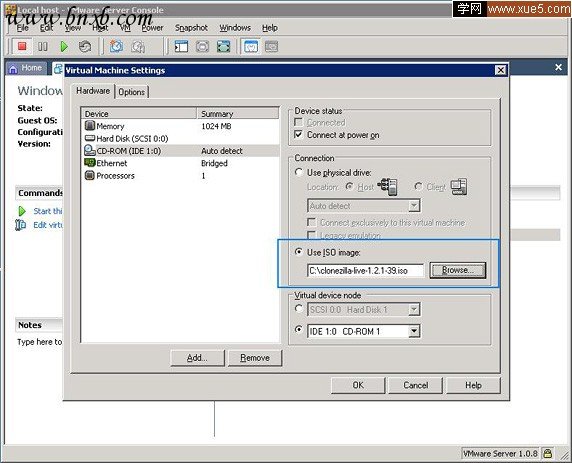Image resolution: width=572 pixels, height=463 pixels.
Task: Click OK in Virtual Machine Settings
Action: click(x=358, y=385)
